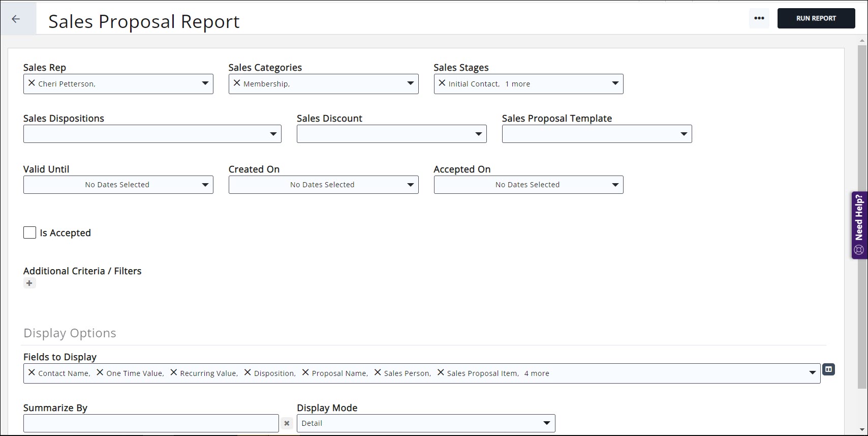Expand the Sales Proposal Template dropdown

pos(684,134)
